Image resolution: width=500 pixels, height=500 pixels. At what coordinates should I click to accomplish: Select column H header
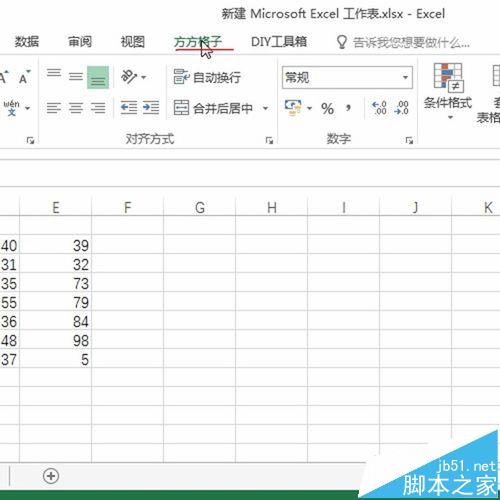coord(272,207)
